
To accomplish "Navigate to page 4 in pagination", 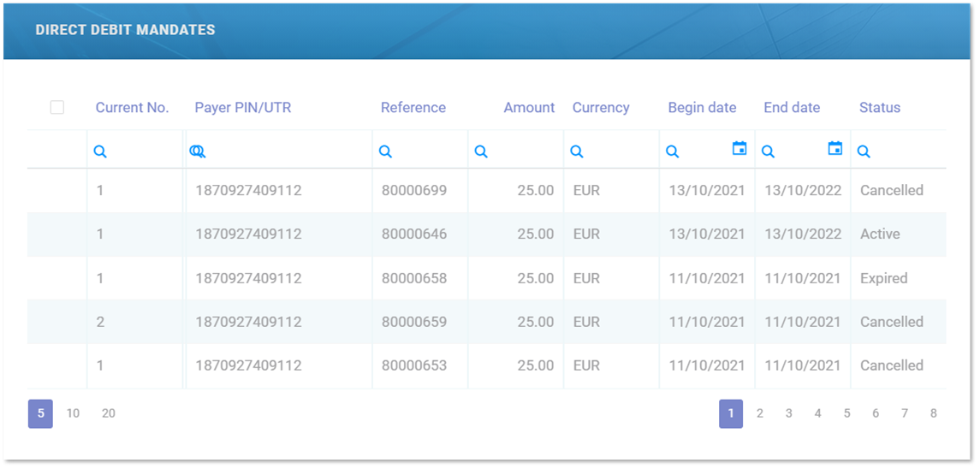I will click(818, 413).
